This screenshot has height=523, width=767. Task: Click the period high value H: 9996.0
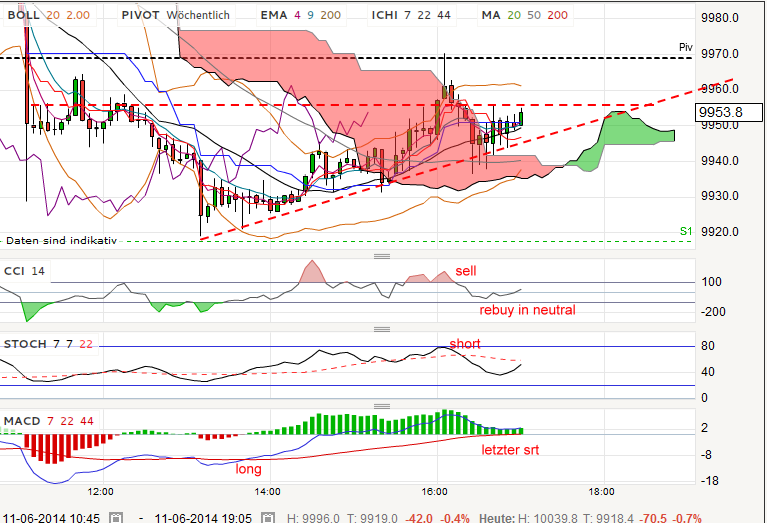click(313, 518)
